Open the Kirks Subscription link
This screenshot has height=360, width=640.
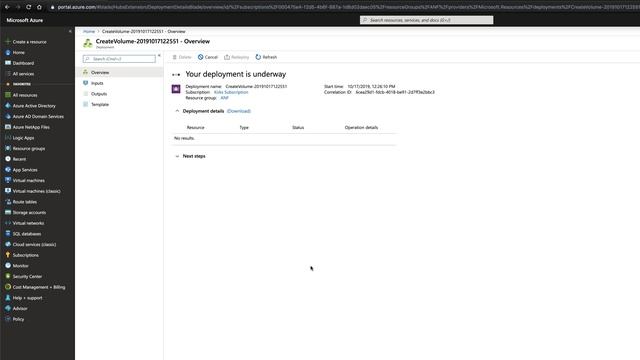click(x=231, y=92)
